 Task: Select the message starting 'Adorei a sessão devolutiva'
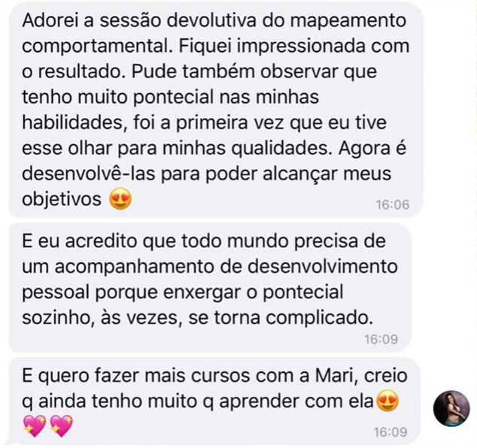tap(216, 111)
